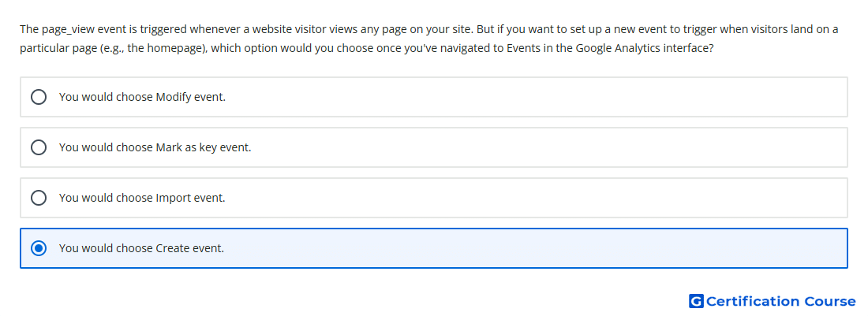This screenshot has height=316, width=868.
Task: Click the word "Course" in the watermark
Action: 830,301
